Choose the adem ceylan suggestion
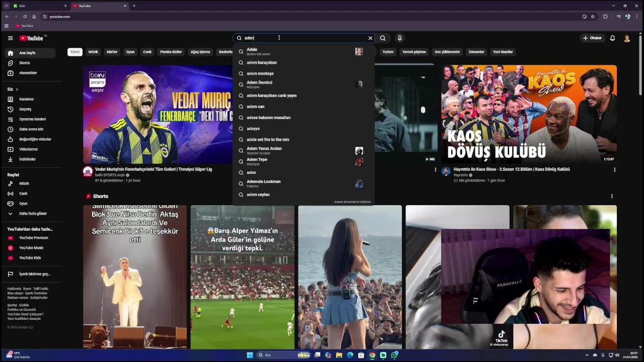Image resolution: width=644 pixels, height=362 pixels. [x=304, y=195]
